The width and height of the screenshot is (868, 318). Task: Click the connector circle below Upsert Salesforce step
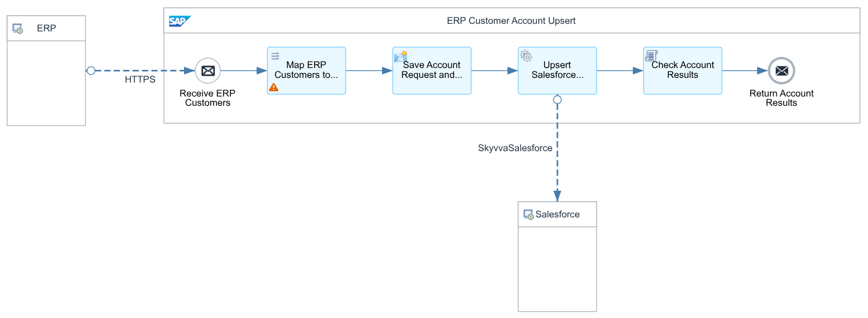pos(557,100)
